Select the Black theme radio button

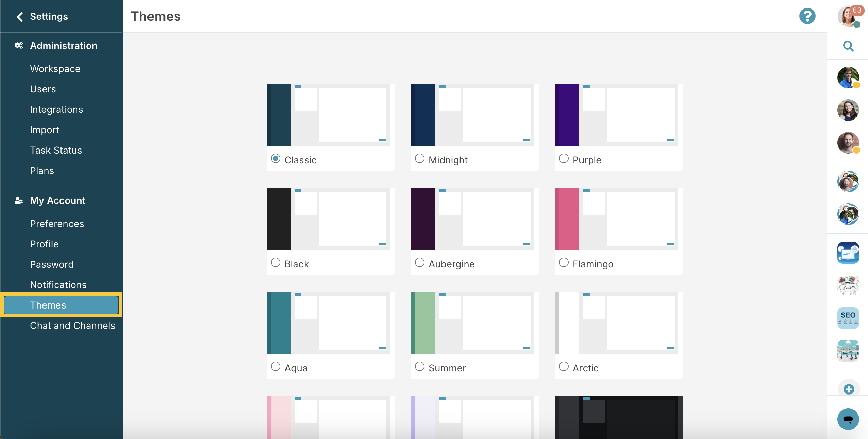[x=276, y=263]
